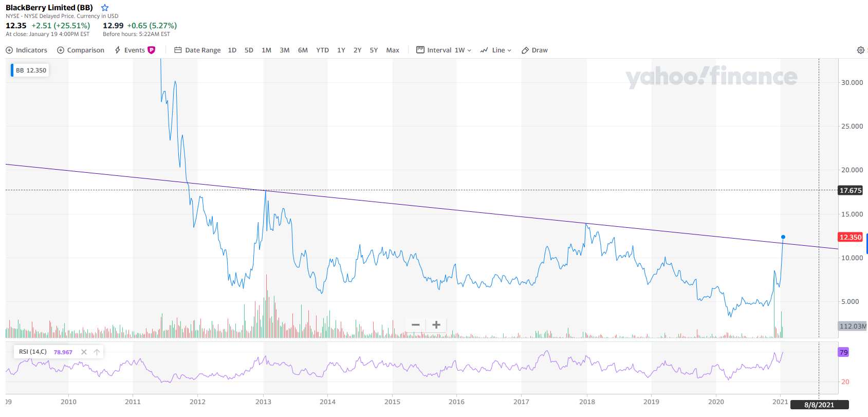
Task: Click the pre-market price 12.99
Action: coord(113,26)
